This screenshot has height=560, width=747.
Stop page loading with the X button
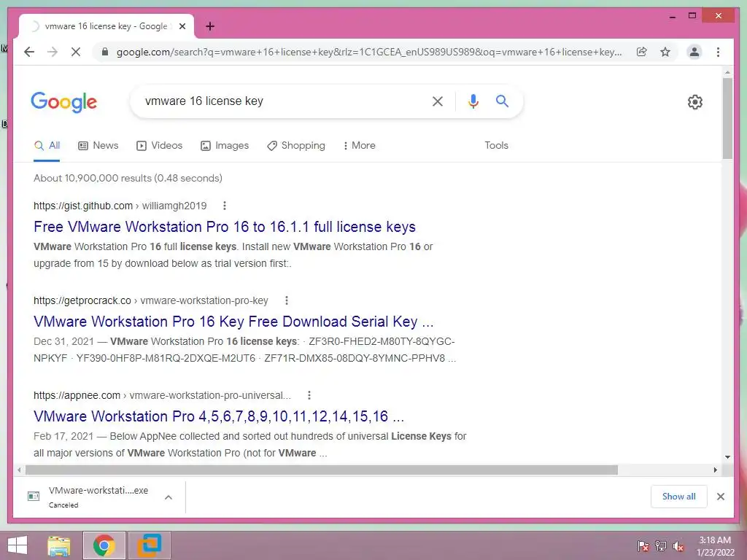[76, 52]
